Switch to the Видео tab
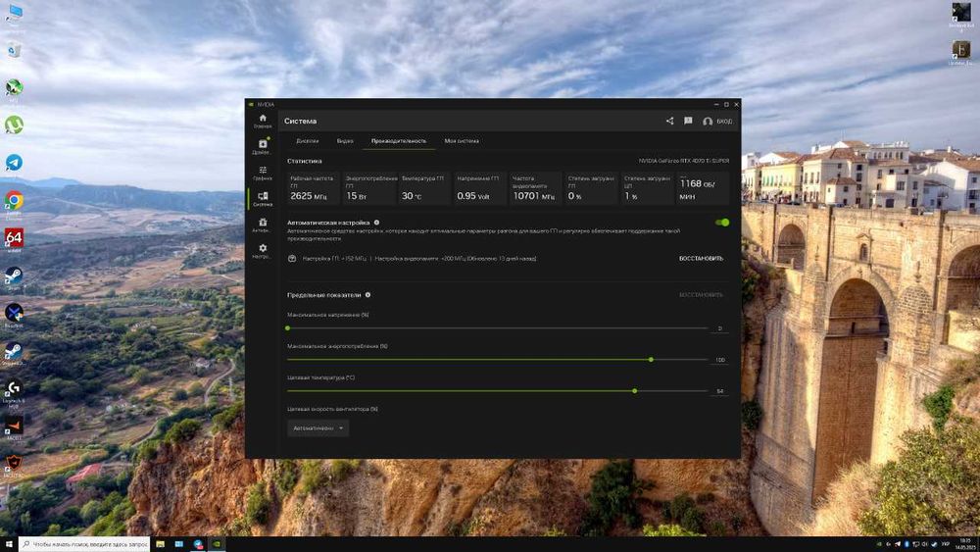Viewport: 980px width, 552px height. [x=344, y=140]
